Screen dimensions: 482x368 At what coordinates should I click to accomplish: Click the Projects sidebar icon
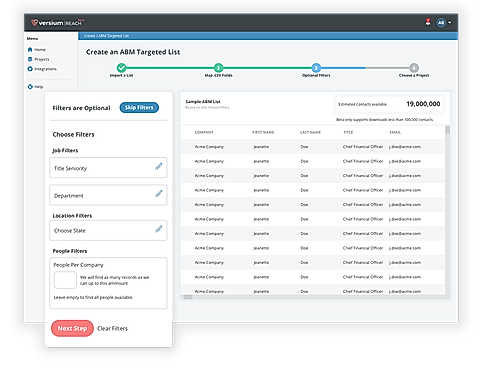click(x=30, y=59)
